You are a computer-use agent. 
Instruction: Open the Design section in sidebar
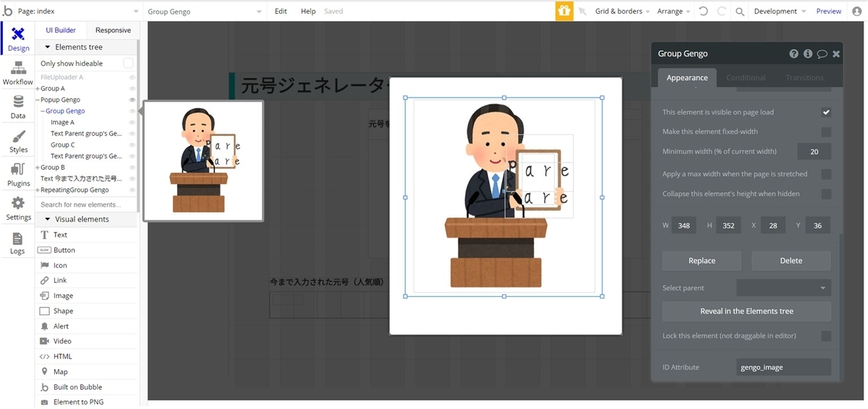(x=18, y=40)
